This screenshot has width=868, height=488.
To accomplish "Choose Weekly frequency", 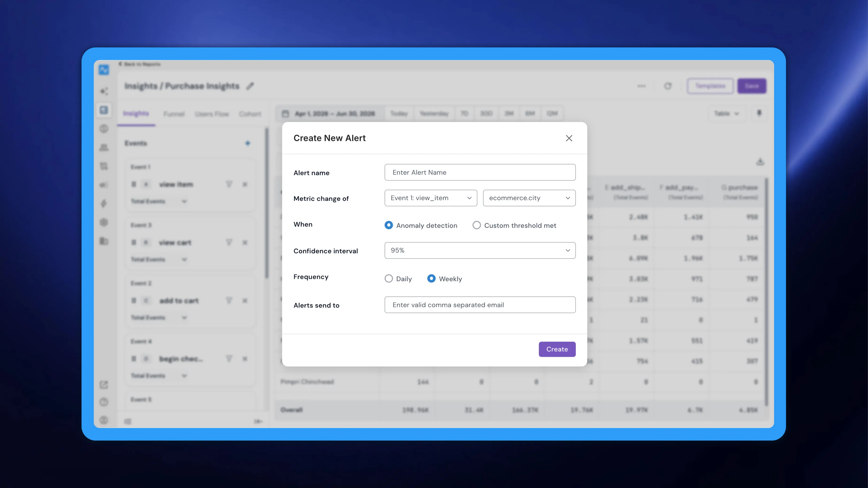I will point(431,278).
